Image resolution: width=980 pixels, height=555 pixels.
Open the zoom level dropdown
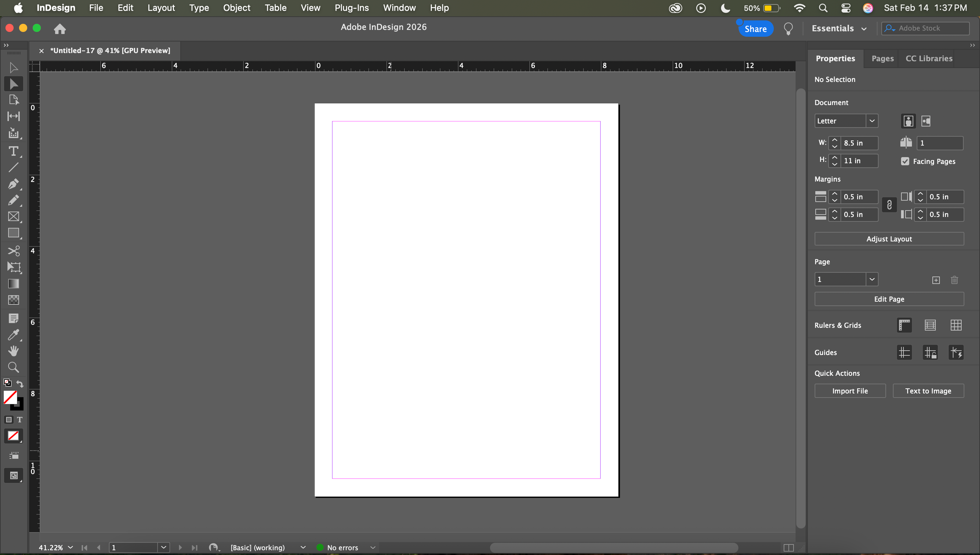click(70, 548)
